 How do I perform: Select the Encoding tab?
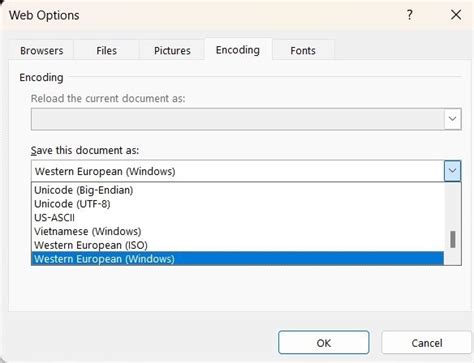238,50
